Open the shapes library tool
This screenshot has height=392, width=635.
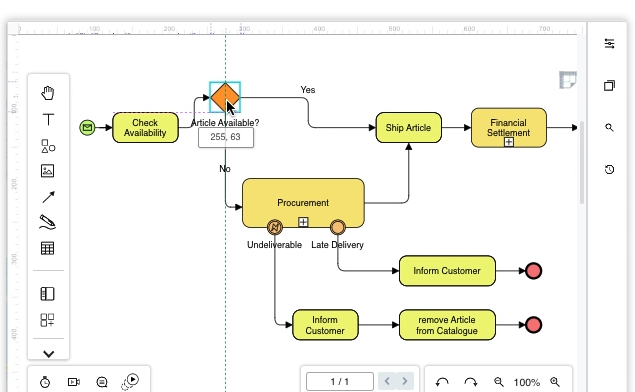point(48,146)
